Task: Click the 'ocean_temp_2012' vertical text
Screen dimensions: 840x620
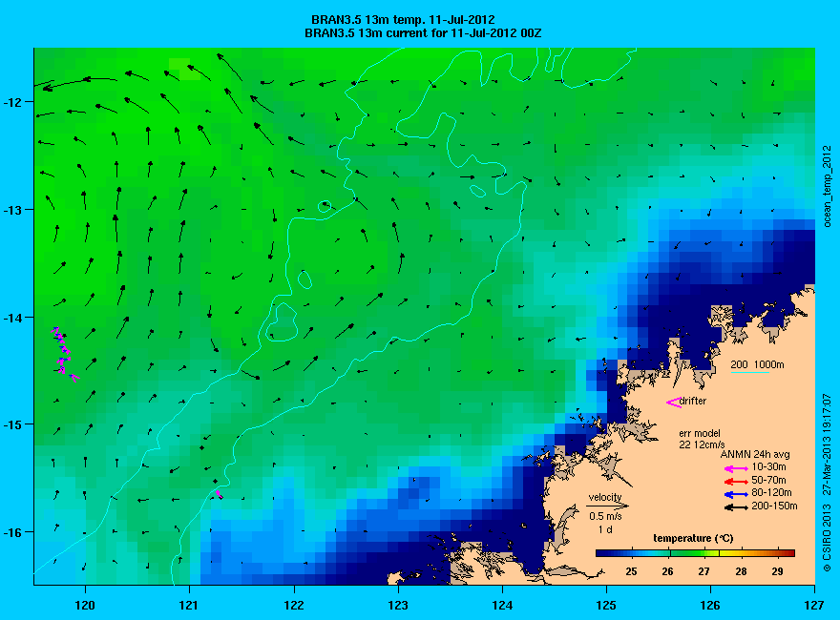Action: point(828,185)
